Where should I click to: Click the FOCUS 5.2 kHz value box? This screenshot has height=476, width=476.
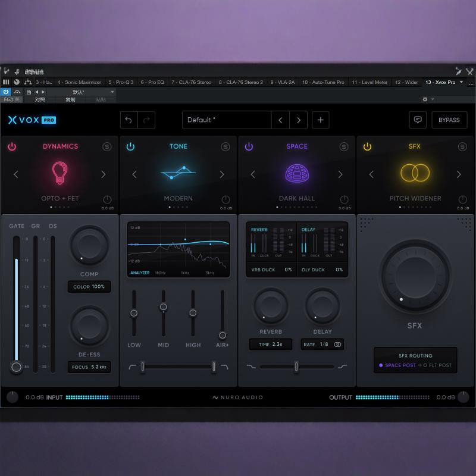point(89,367)
